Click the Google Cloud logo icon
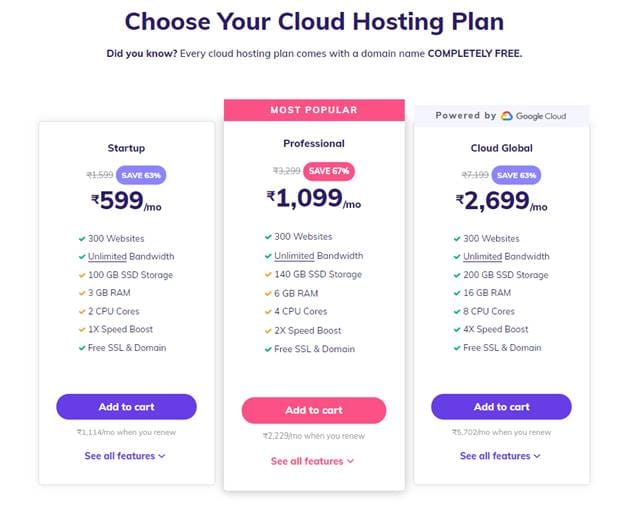Screen dimensions: 628x511 tap(507, 116)
